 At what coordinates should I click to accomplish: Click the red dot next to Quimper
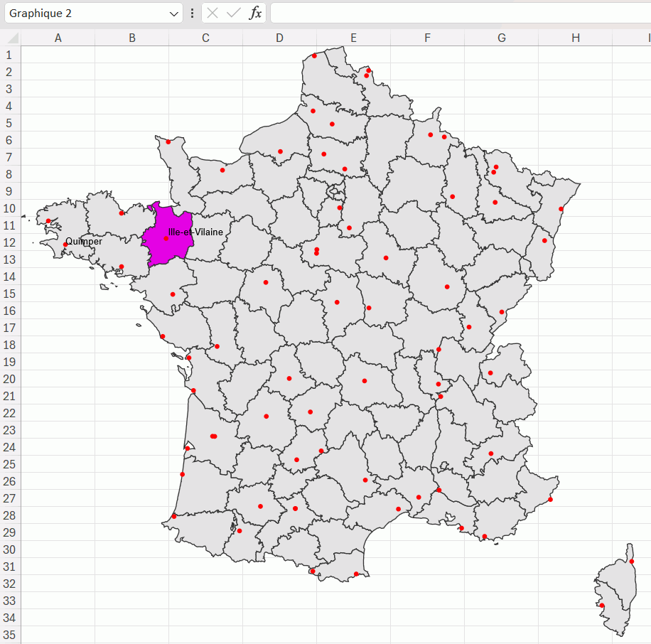[65, 245]
